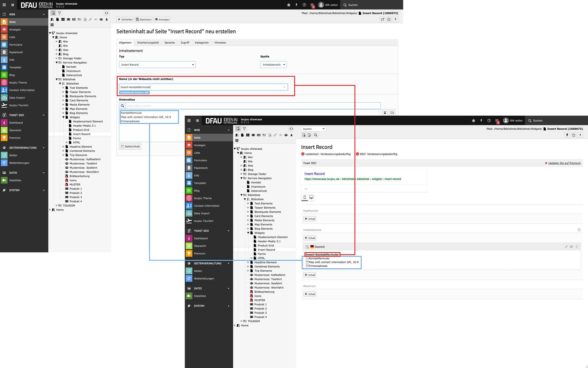Screen dimensions: 588x368
Task: Switch the Yoast preview to the desktop view icon
Action: (x=311, y=197)
